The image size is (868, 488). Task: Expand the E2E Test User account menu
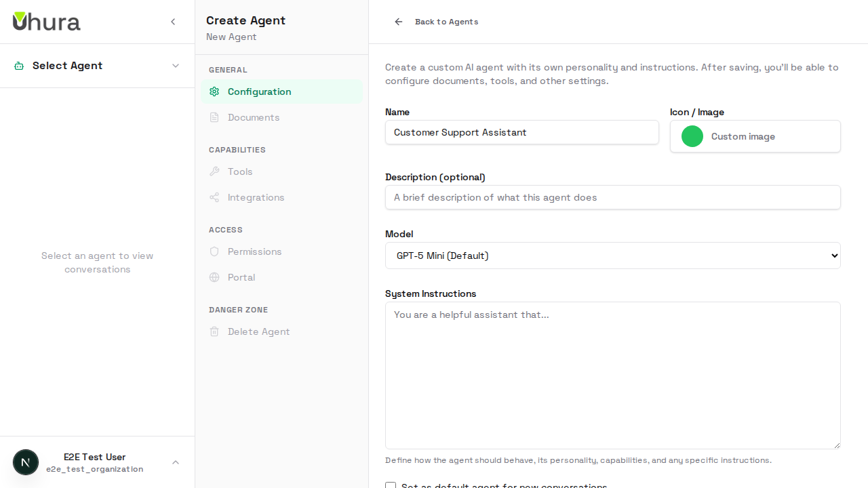176,462
